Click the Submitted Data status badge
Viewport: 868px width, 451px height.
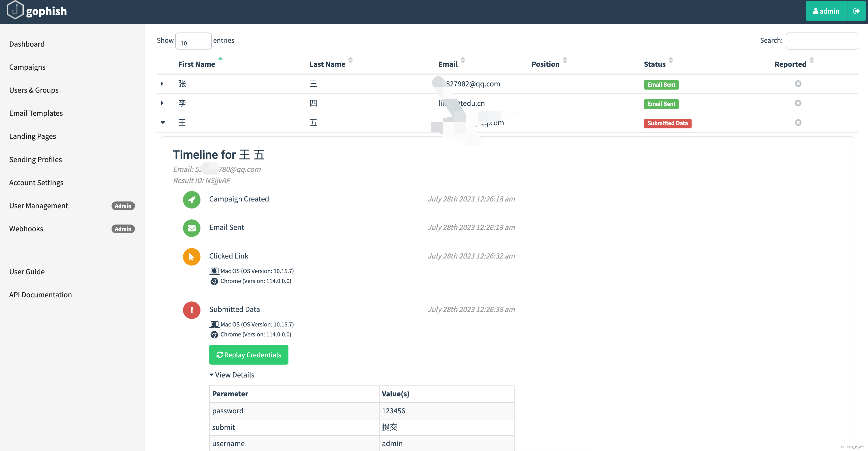pos(668,124)
